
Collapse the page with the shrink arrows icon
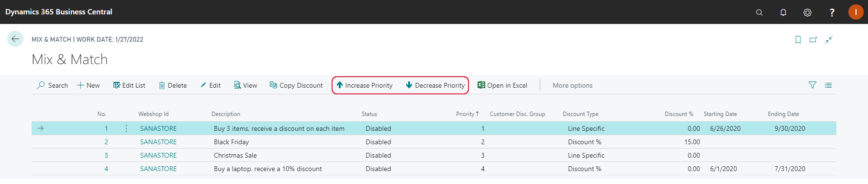(829, 40)
